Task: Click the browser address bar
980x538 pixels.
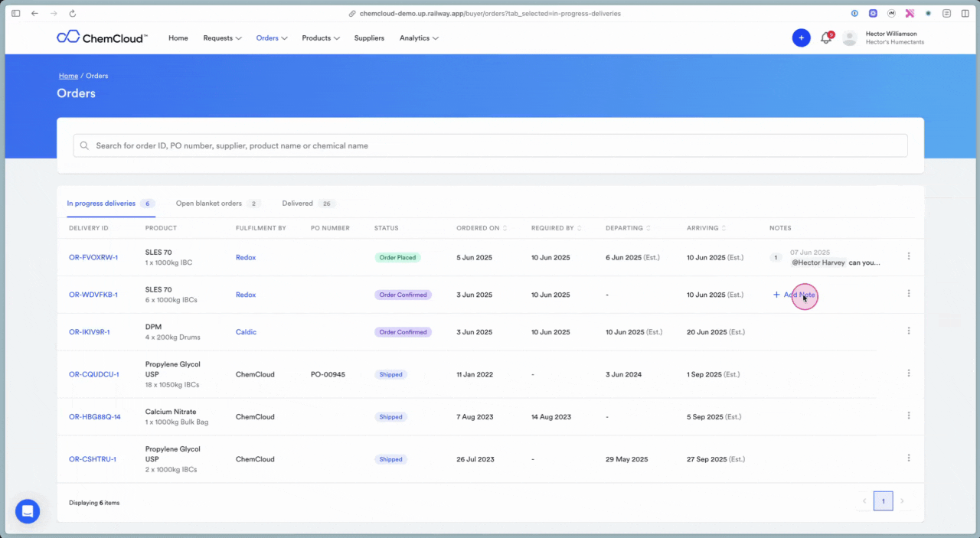Action: tap(490, 13)
